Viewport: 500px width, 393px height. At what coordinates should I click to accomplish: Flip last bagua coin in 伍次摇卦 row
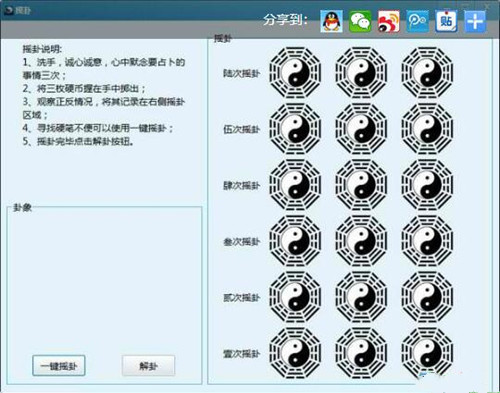click(427, 129)
